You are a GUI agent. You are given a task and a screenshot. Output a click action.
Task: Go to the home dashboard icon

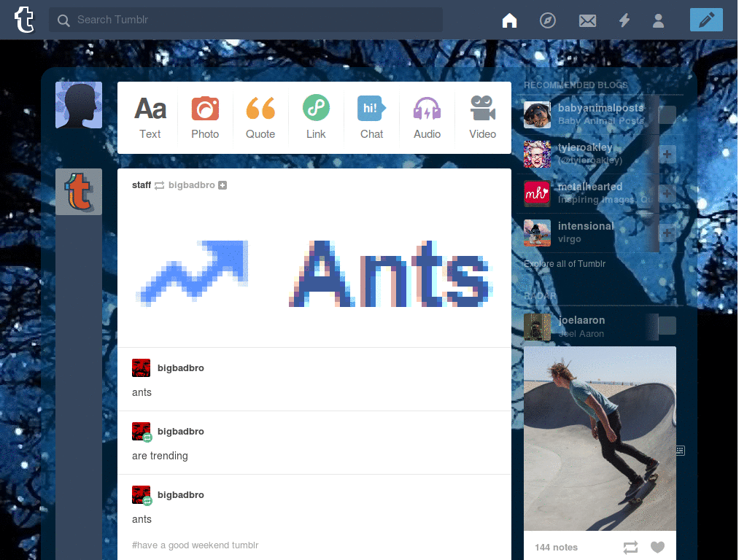tap(509, 20)
